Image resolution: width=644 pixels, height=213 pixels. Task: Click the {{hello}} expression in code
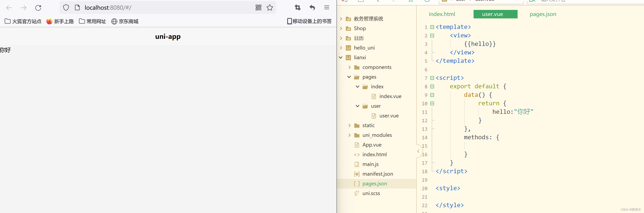[480, 44]
